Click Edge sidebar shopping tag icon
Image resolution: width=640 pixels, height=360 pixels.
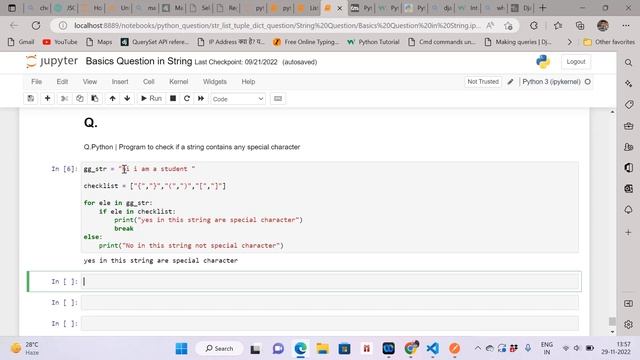click(629, 105)
